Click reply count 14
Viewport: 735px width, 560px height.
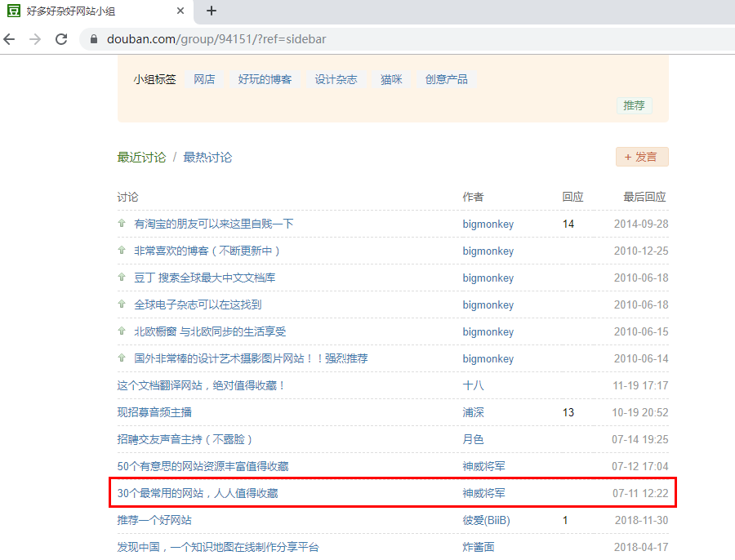[x=568, y=224]
